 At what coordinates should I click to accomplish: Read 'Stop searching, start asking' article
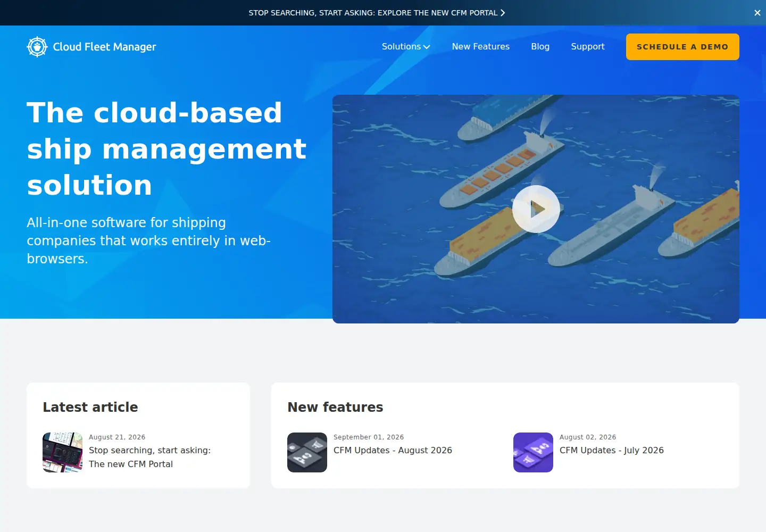pyautogui.click(x=149, y=457)
